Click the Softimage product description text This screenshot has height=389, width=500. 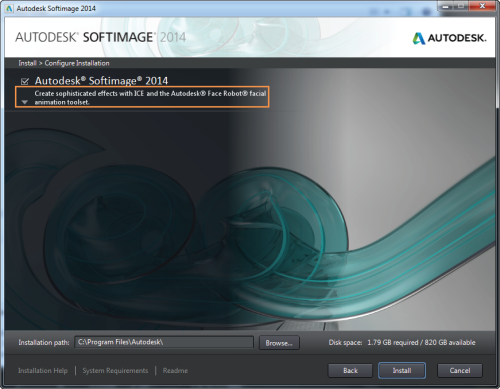point(150,97)
